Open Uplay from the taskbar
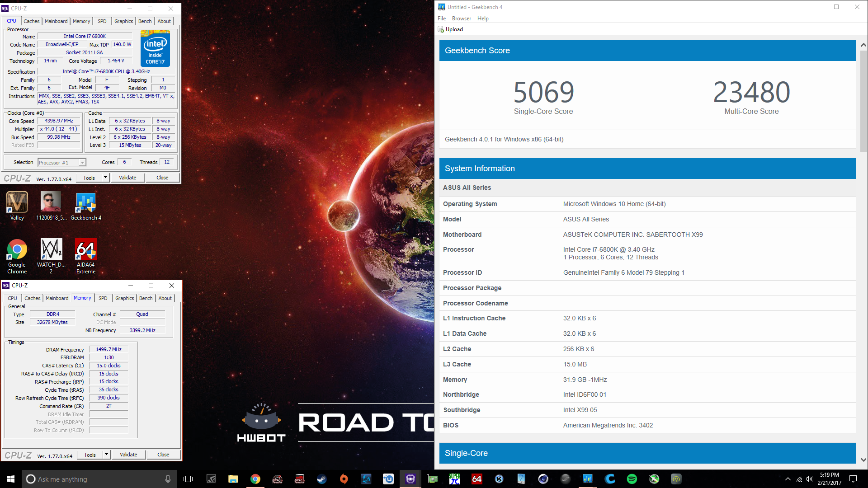Screen dimensions: 868x488 pos(388,479)
